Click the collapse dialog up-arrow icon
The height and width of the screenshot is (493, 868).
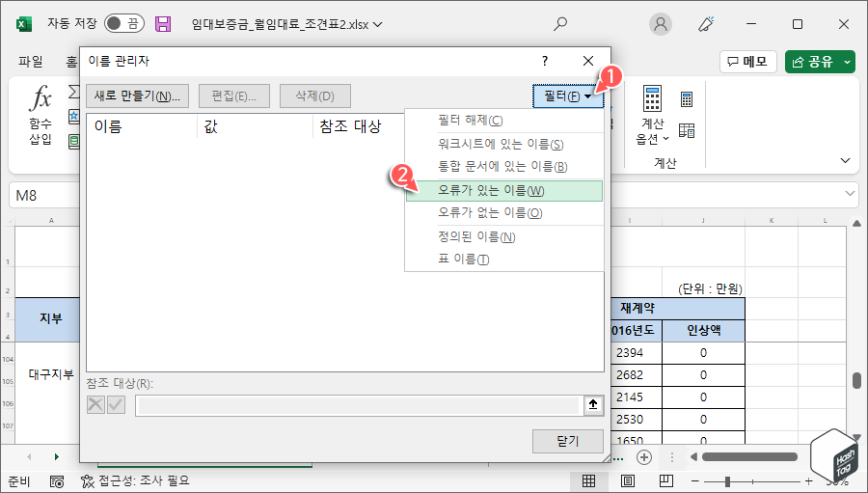click(x=593, y=405)
